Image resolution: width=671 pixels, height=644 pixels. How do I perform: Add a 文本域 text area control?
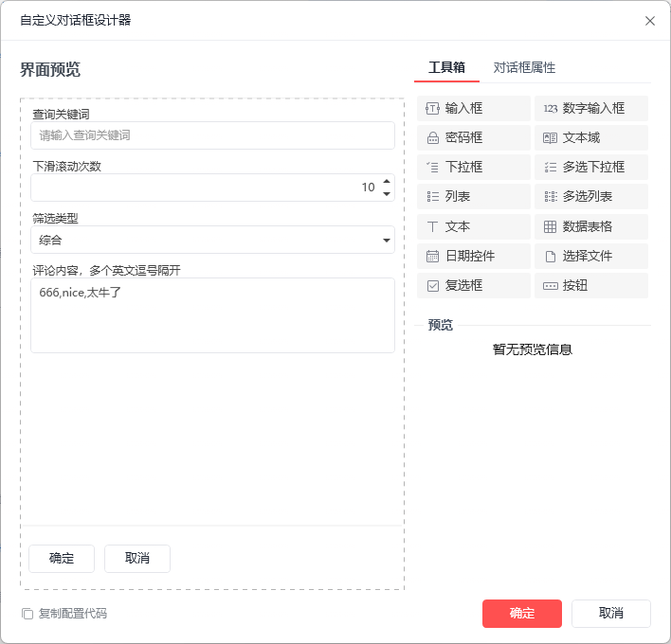pos(591,137)
